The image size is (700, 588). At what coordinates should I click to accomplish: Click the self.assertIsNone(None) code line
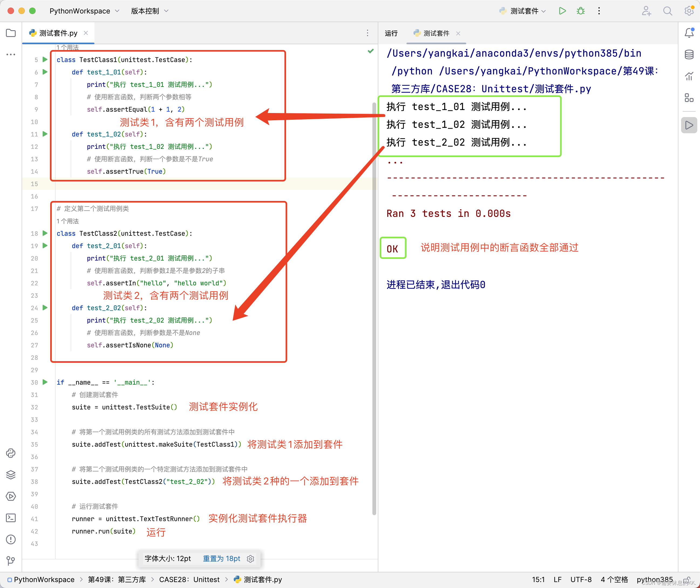(x=130, y=345)
